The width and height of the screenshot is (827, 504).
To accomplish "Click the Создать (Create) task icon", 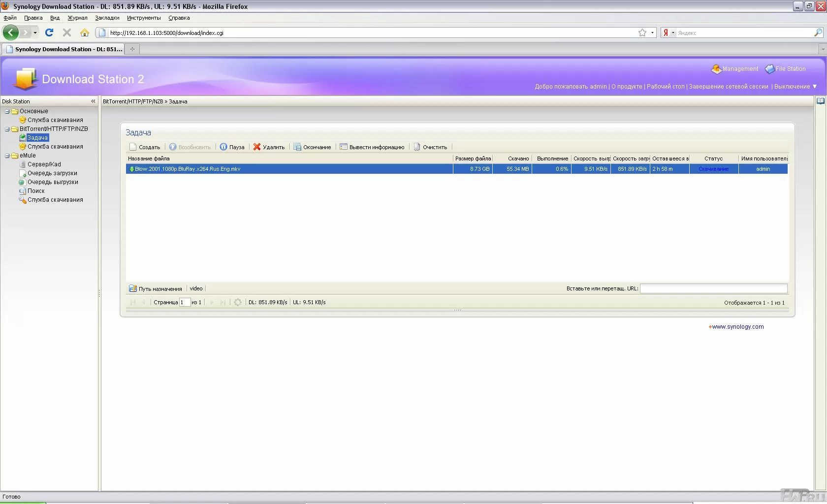I will pos(133,147).
